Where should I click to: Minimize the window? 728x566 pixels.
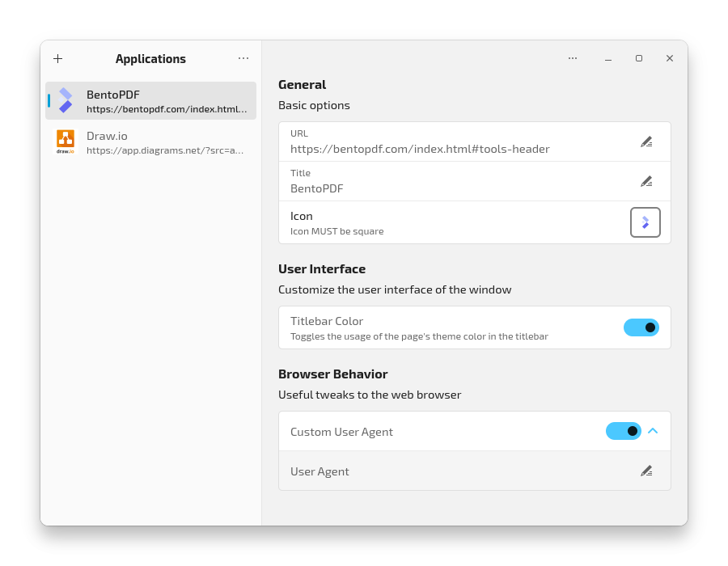coord(607,58)
